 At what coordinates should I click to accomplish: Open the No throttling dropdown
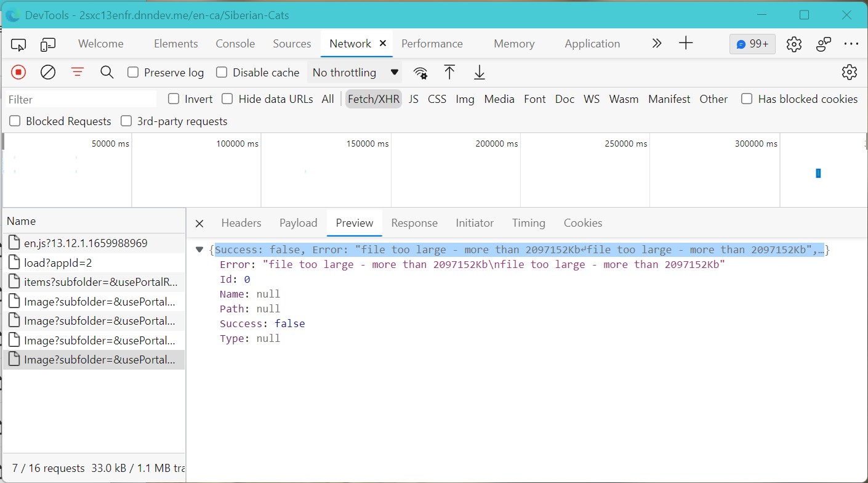[x=355, y=72]
